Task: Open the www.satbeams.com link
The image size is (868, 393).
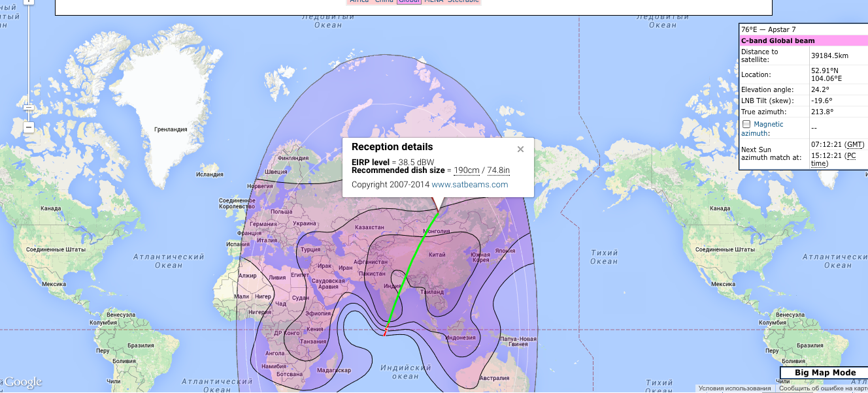Action: pyautogui.click(x=469, y=185)
